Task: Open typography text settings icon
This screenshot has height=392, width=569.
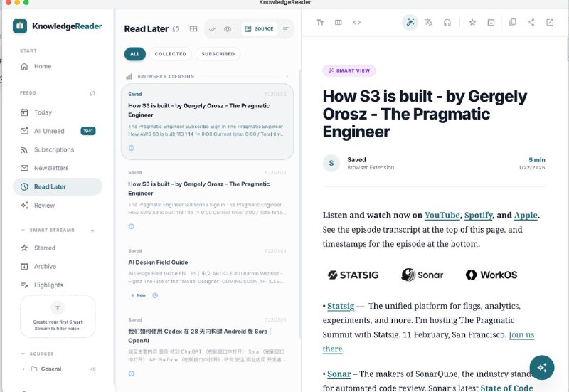Action: tap(319, 23)
